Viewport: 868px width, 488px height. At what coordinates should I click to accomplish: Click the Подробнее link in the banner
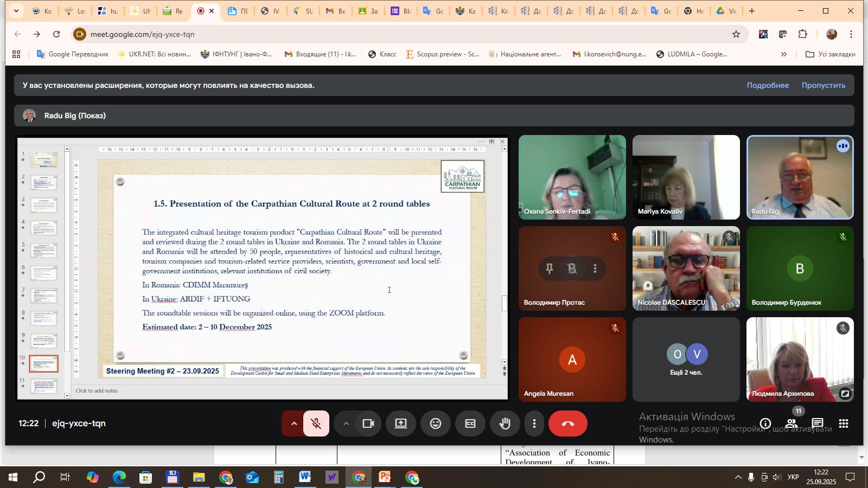coord(768,85)
